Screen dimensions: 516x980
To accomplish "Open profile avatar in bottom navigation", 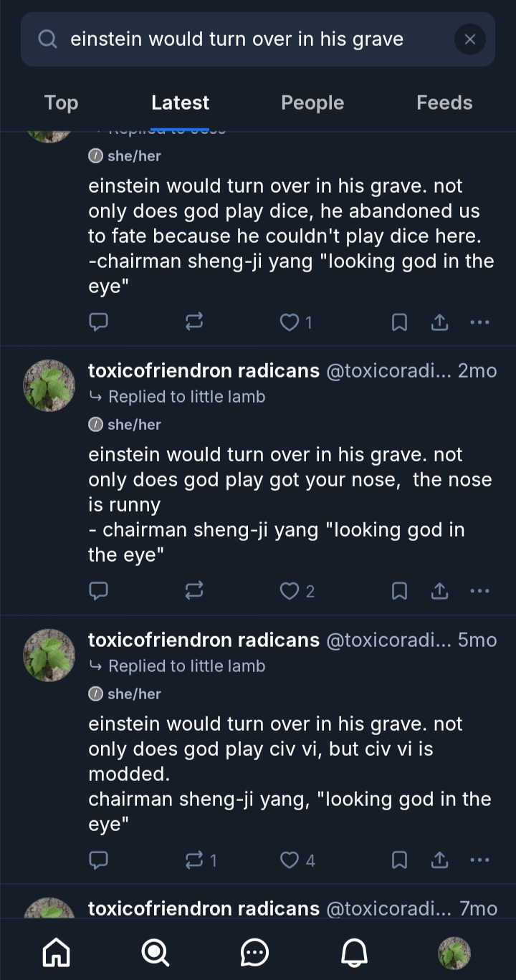I will [454, 953].
